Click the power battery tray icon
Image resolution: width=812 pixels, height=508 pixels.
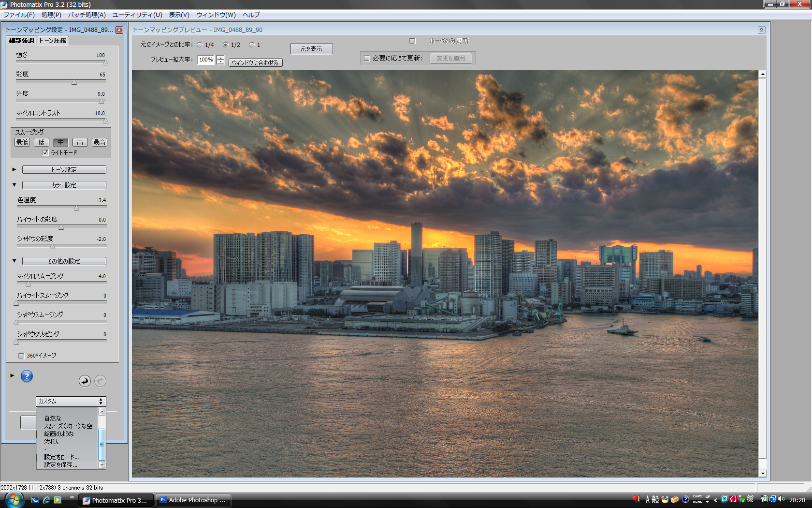coord(764,499)
